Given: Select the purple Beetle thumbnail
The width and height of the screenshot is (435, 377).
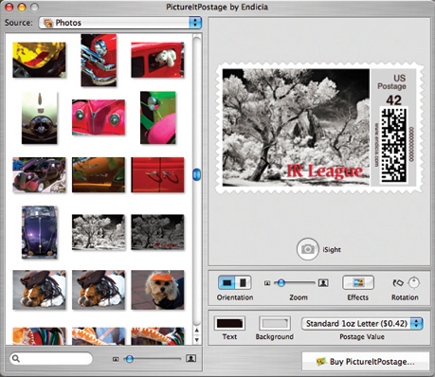Looking at the screenshot, I should 39,232.
